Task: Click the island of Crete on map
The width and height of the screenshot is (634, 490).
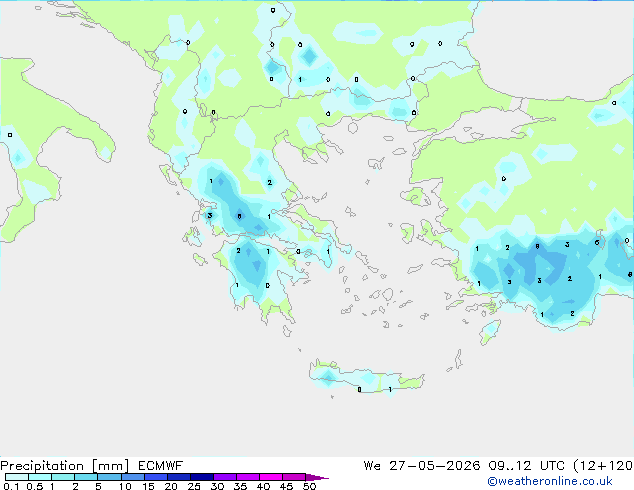Action: pos(366,377)
